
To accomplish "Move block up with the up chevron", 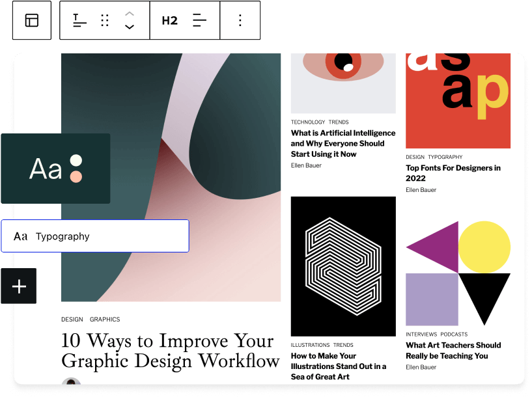I will (x=130, y=13).
